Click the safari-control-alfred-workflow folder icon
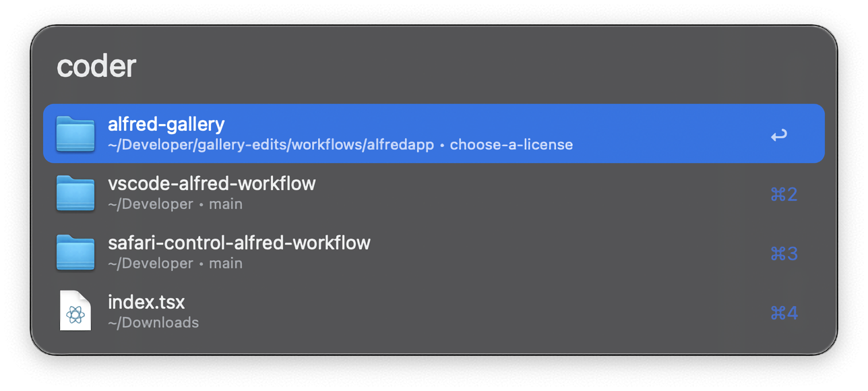The height and width of the screenshot is (391, 868). [75, 252]
